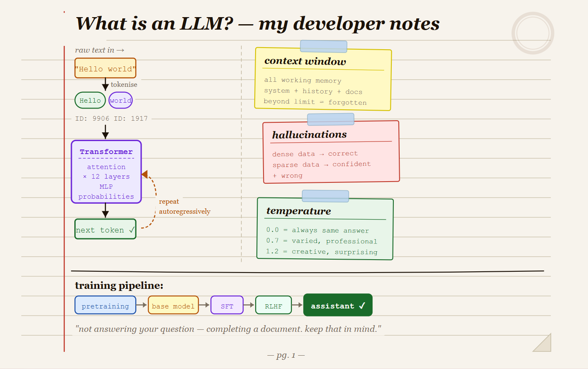The width and height of the screenshot is (588, 369).
Task: Click "1.2 = creative, surprising" line
Action: (322, 252)
